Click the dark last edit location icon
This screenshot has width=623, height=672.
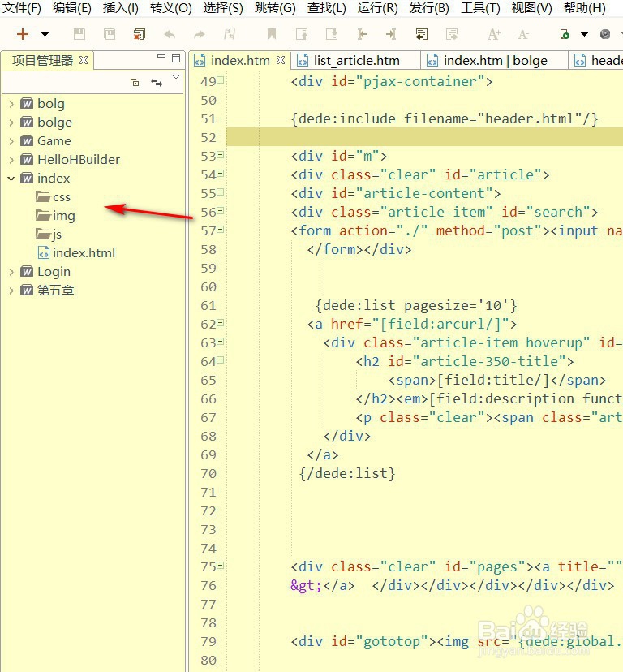422,34
